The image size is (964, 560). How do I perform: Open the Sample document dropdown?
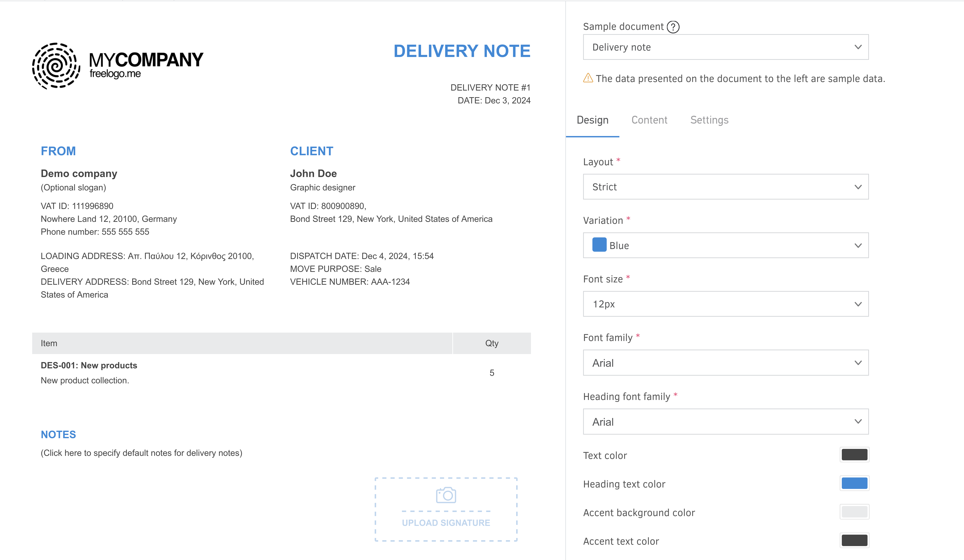726,47
